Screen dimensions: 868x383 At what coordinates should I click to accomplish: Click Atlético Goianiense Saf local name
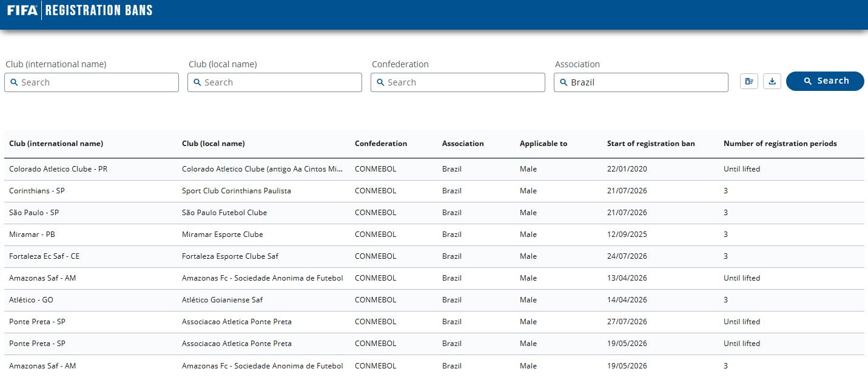coord(223,300)
